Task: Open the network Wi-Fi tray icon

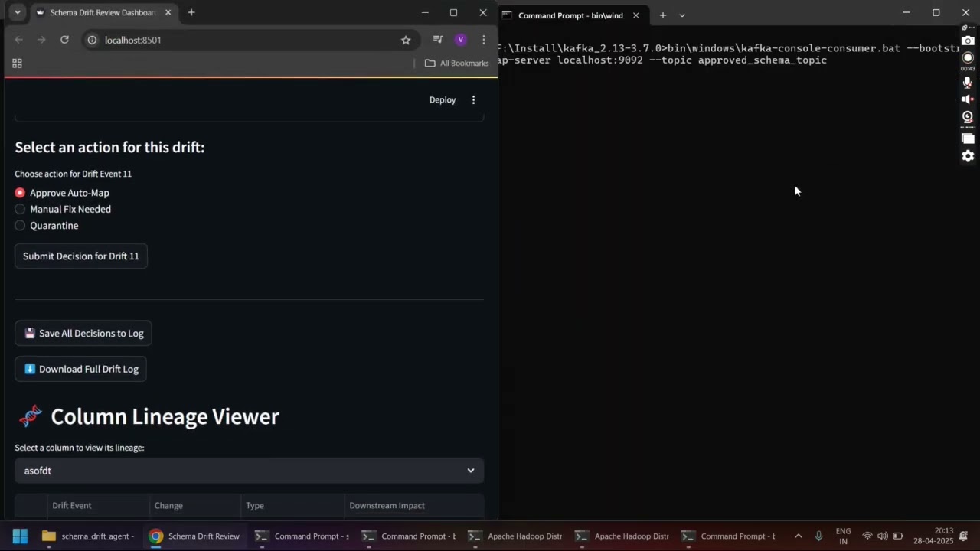Action: (867, 536)
